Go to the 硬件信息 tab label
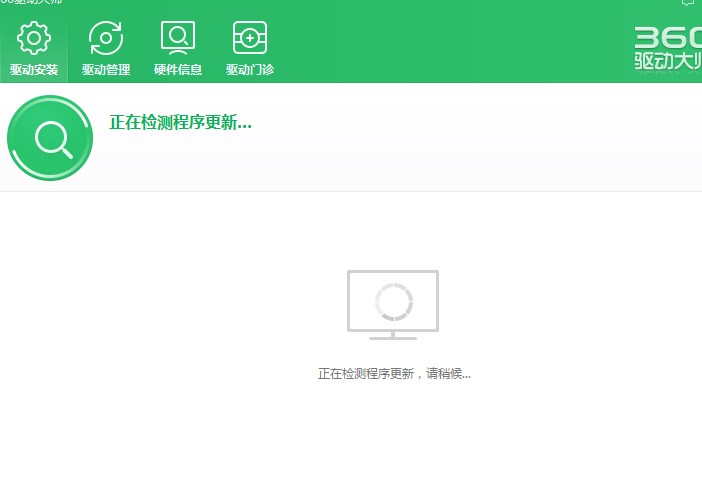702x482 pixels. pos(178,70)
